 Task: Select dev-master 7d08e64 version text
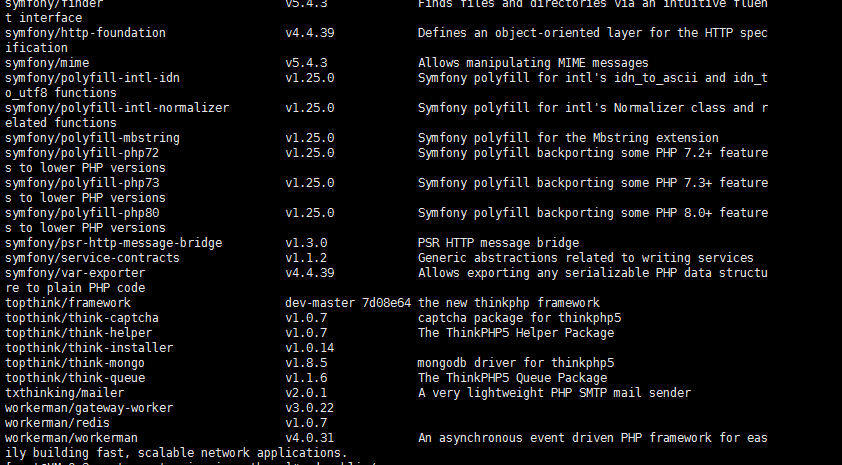[x=349, y=303]
